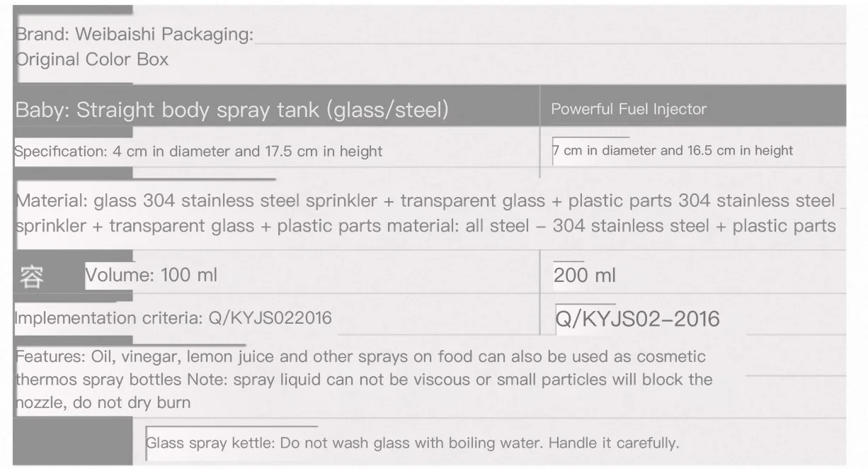Select the Material: glass 304 stainless steel line
868x469 pixels.
point(425,200)
